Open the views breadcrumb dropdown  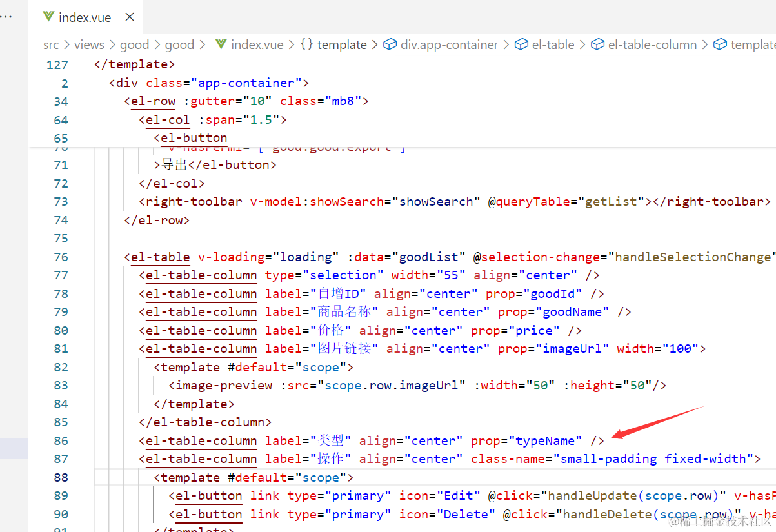(x=89, y=44)
